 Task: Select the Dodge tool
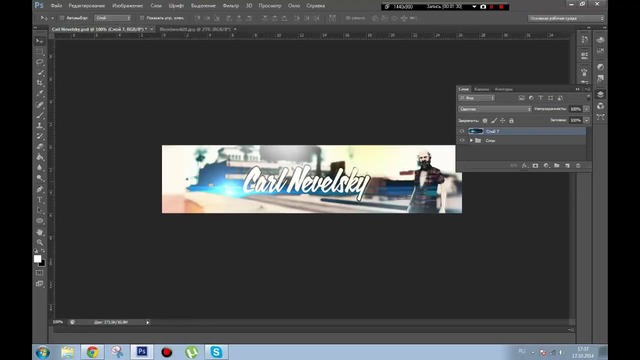[x=40, y=178]
